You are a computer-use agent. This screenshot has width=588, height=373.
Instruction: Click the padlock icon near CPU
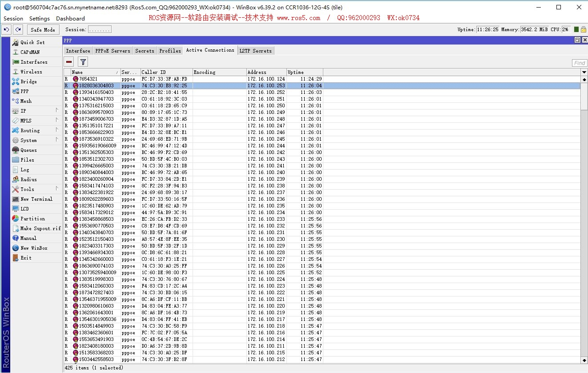[583, 29]
